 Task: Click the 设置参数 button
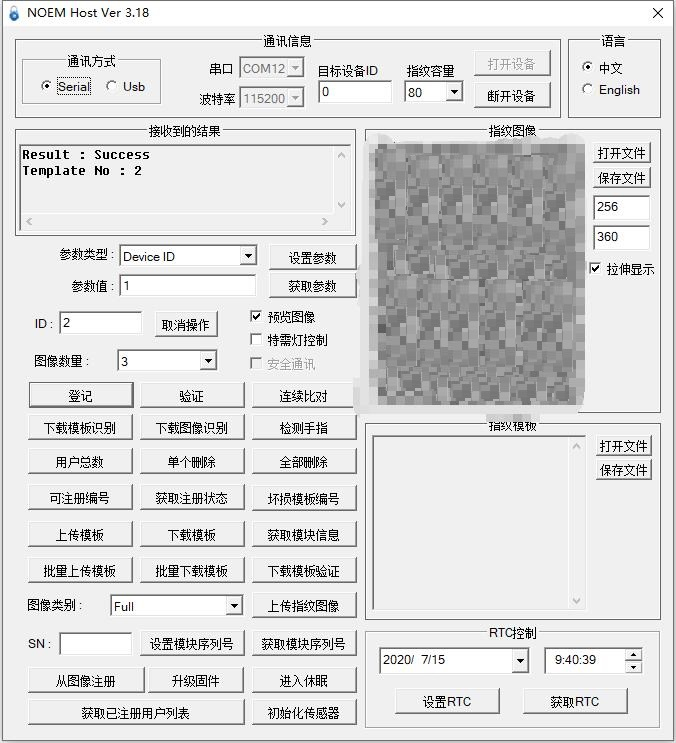click(x=312, y=257)
